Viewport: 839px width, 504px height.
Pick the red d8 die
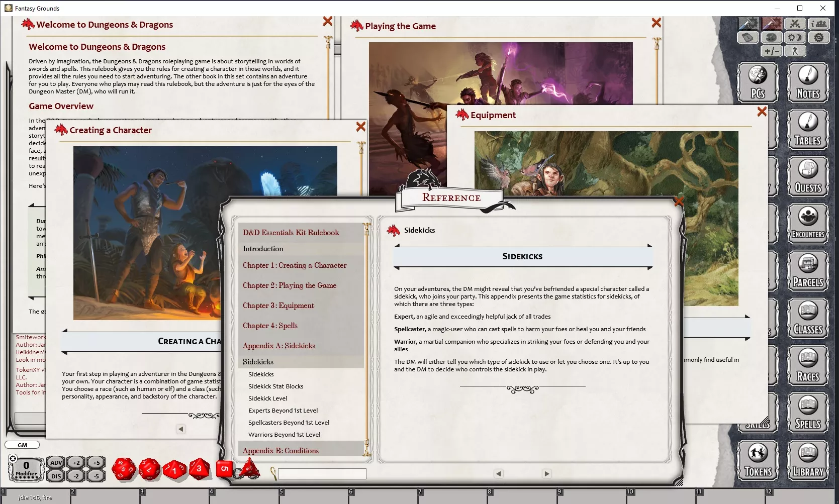(x=199, y=469)
